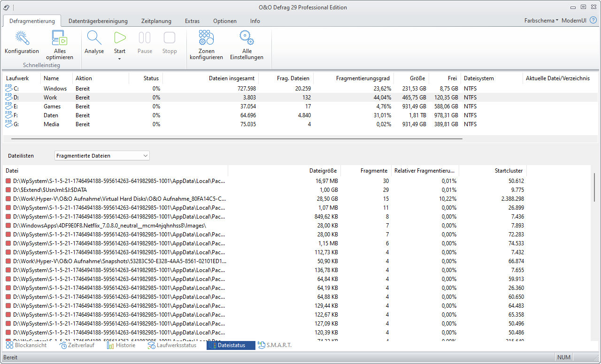Select SSD drive F: icon
The height and width of the screenshot is (364, 601).
[9, 115]
